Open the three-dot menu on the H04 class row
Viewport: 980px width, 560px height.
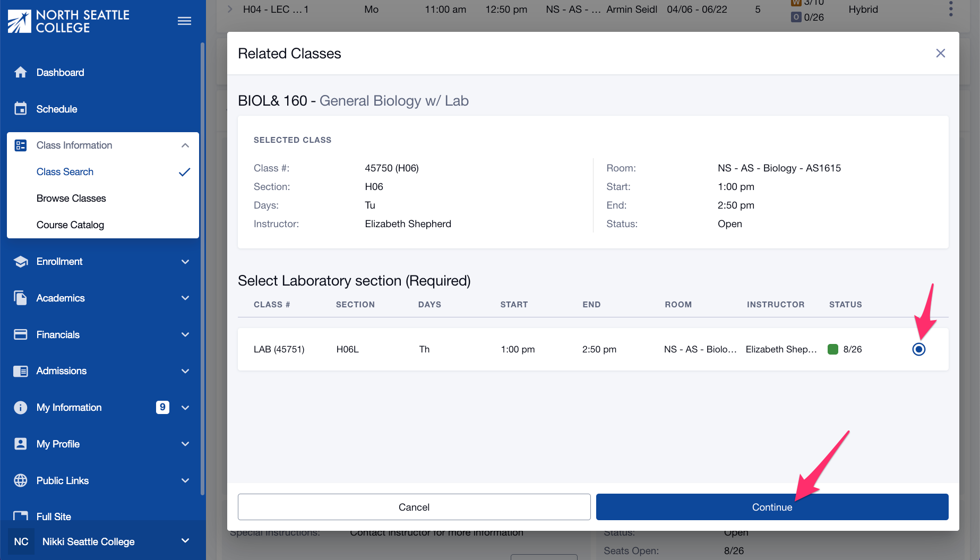point(950,9)
